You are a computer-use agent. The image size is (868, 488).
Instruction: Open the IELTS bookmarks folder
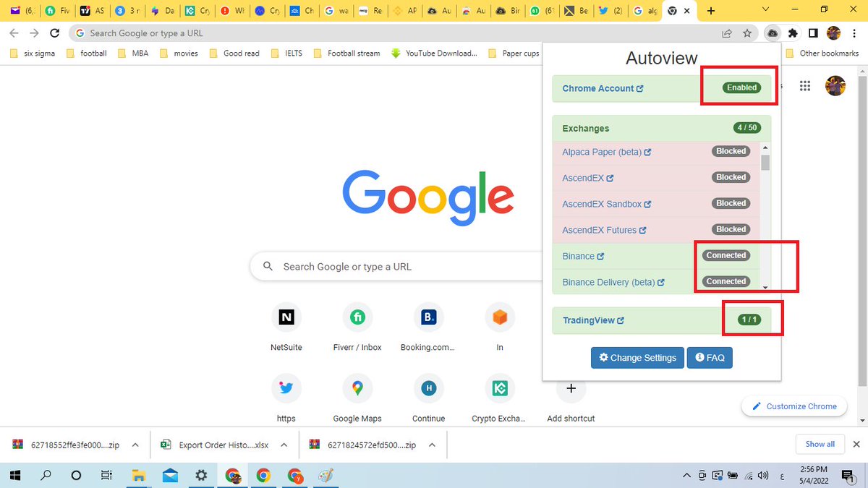point(286,53)
